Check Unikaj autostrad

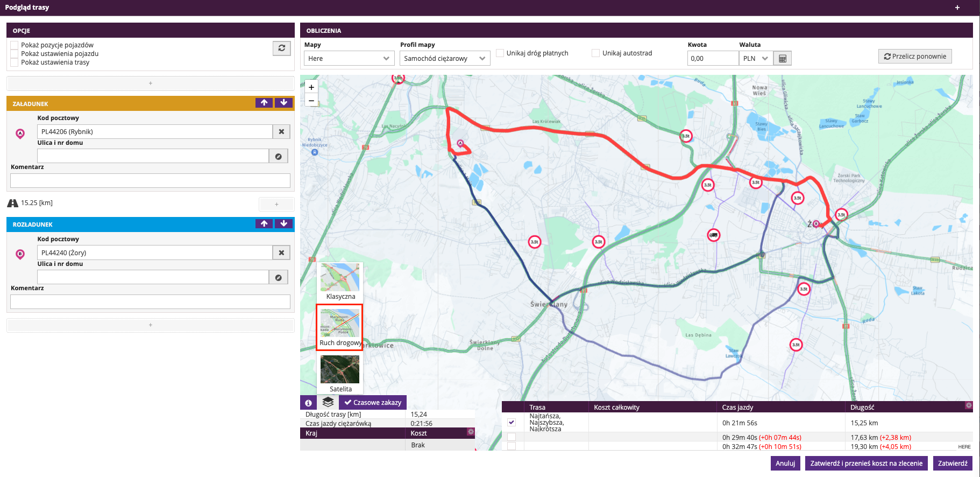point(595,53)
